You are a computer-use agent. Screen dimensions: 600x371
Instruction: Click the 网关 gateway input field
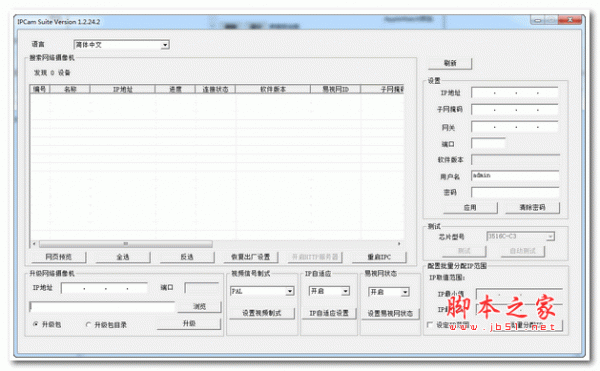pos(515,127)
